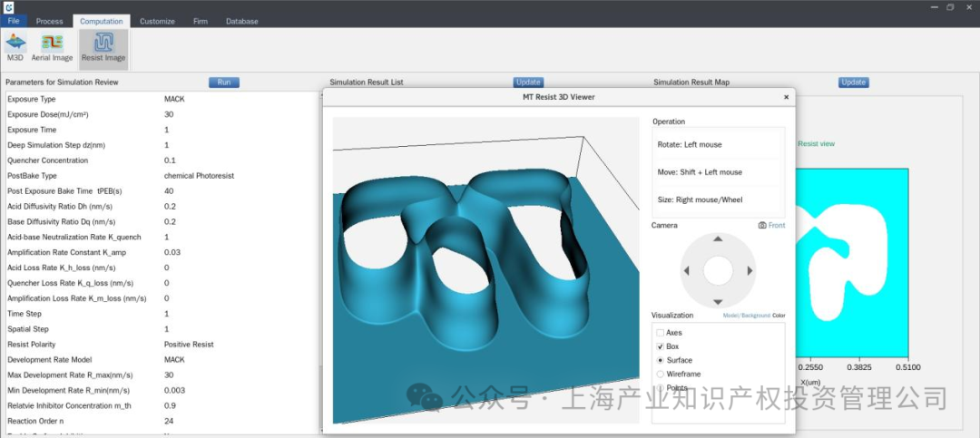This screenshot has height=438, width=980.
Task: Click the application logo icon
Action: pyautogui.click(x=8, y=7)
